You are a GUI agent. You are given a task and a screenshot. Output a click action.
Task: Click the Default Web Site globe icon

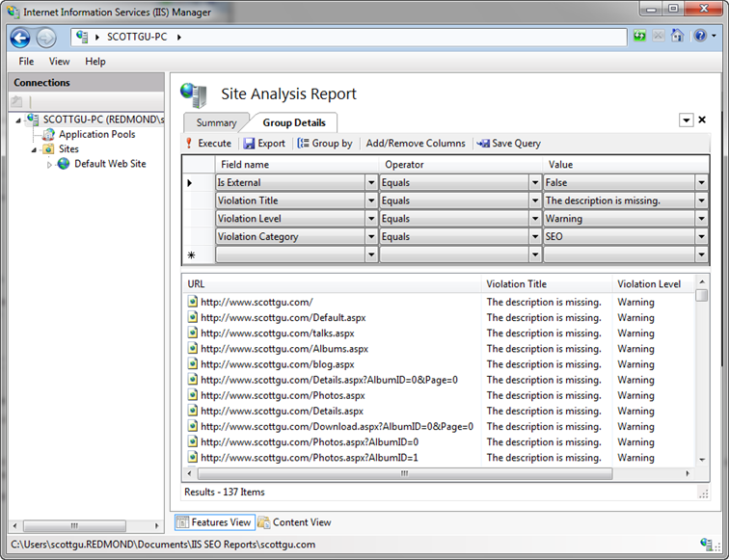tap(64, 164)
